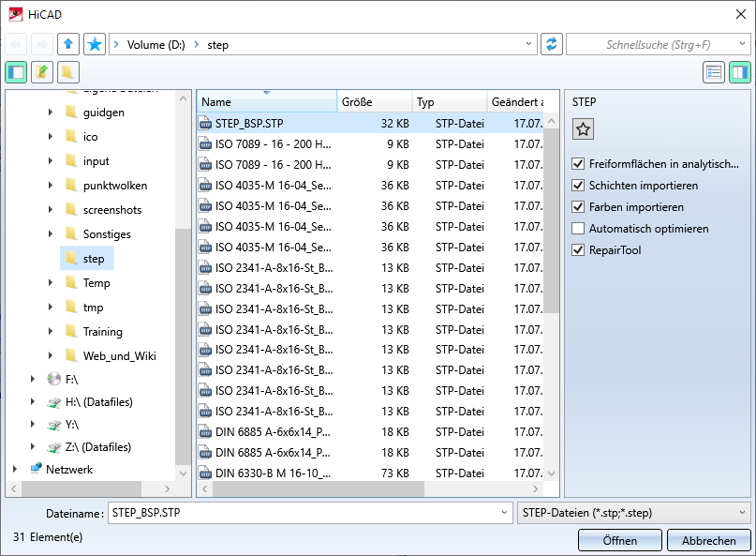
Task: Expand the Training folder in tree
Action: click(x=51, y=332)
